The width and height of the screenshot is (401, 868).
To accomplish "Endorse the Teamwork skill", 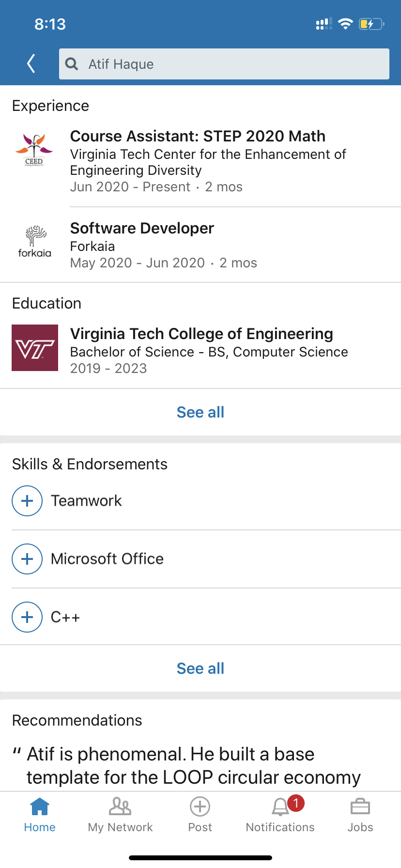I will click(27, 501).
